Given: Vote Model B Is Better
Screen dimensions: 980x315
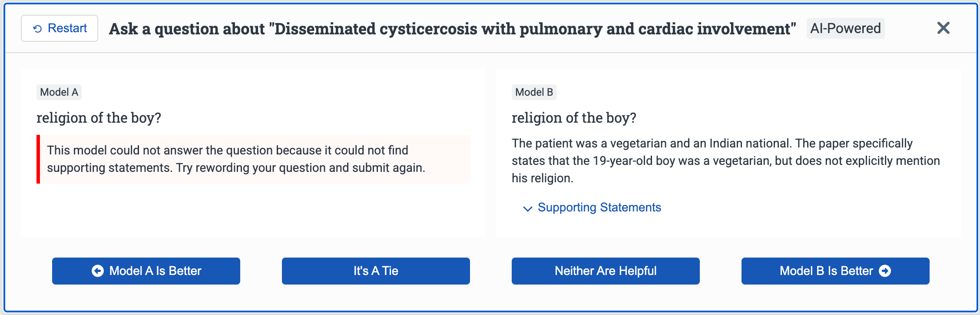Looking at the screenshot, I should click(835, 271).
